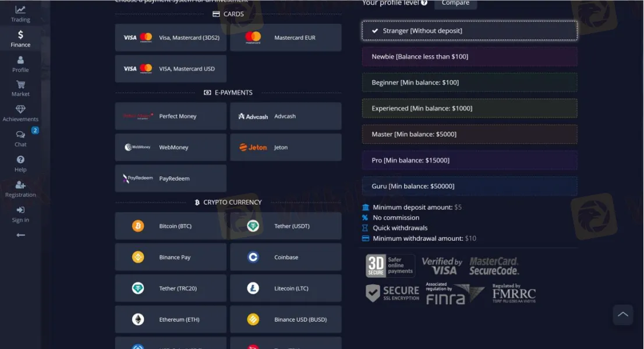
Task: Click the scroll-to-top chevron button
Action: coord(622,315)
